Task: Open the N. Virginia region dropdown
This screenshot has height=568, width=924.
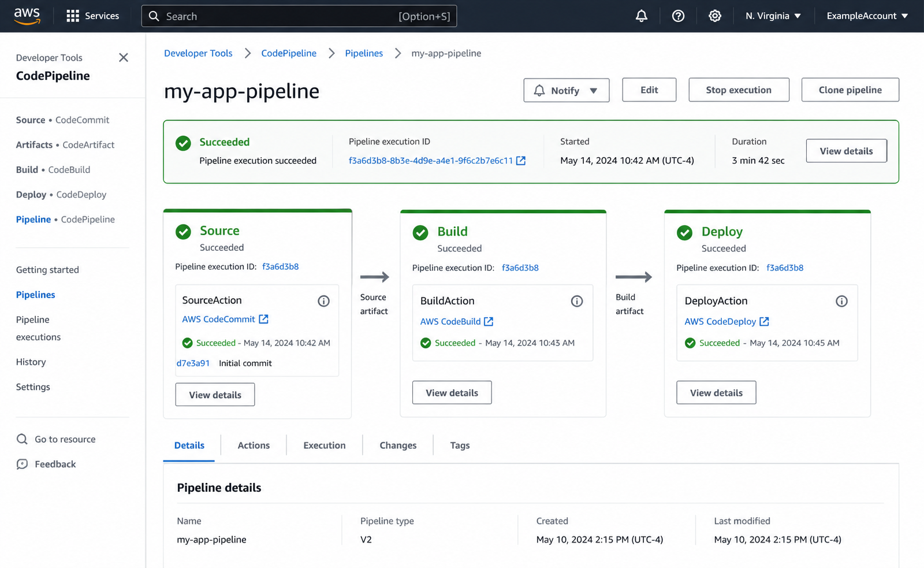Action: pos(773,16)
